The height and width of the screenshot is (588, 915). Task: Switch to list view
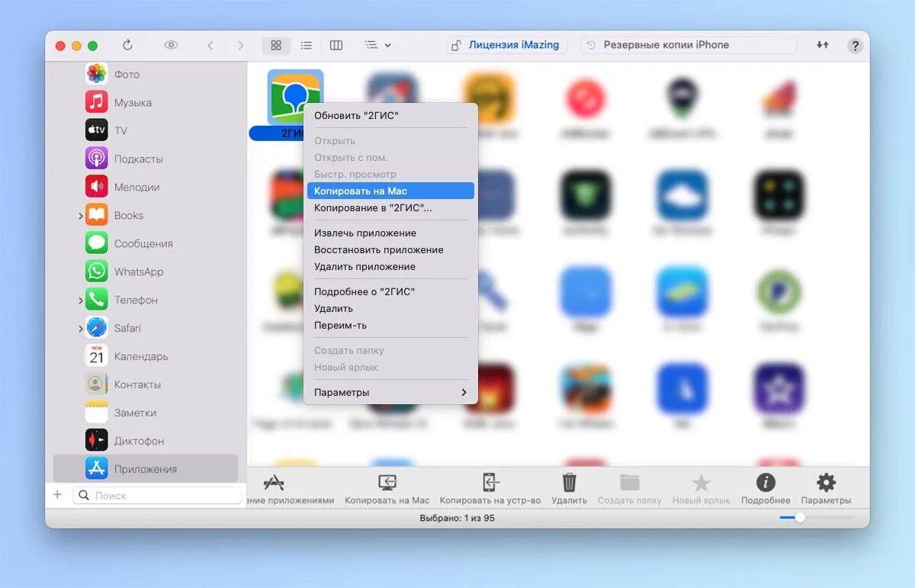click(306, 45)
